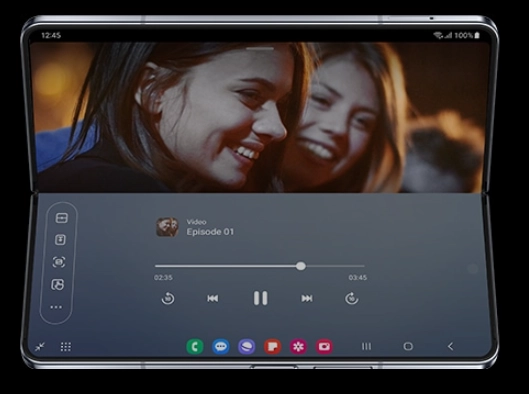
Task: Launch the red Camera app
Action: point(324,346)
